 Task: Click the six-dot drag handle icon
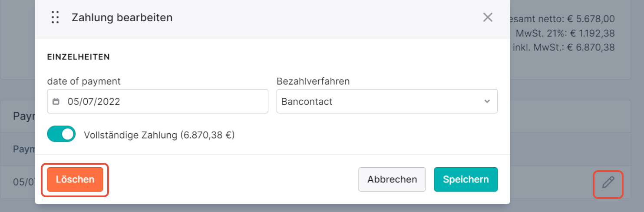pyautogui.click(x=55, y=17)
